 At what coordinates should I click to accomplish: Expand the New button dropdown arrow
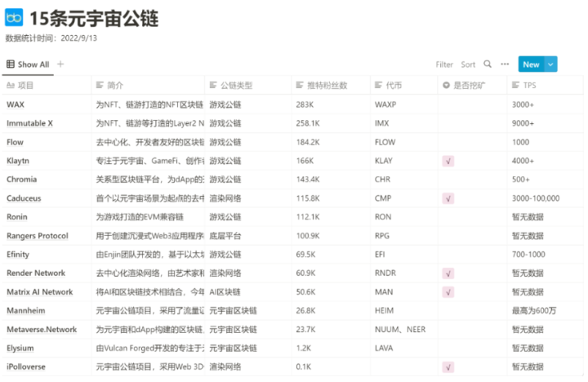coord(550,64)
